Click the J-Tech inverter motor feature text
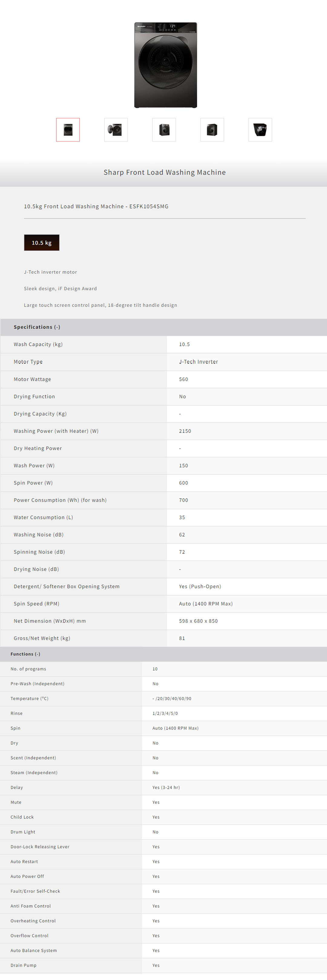Screen dimensions: 327x980 click(50, 272)
